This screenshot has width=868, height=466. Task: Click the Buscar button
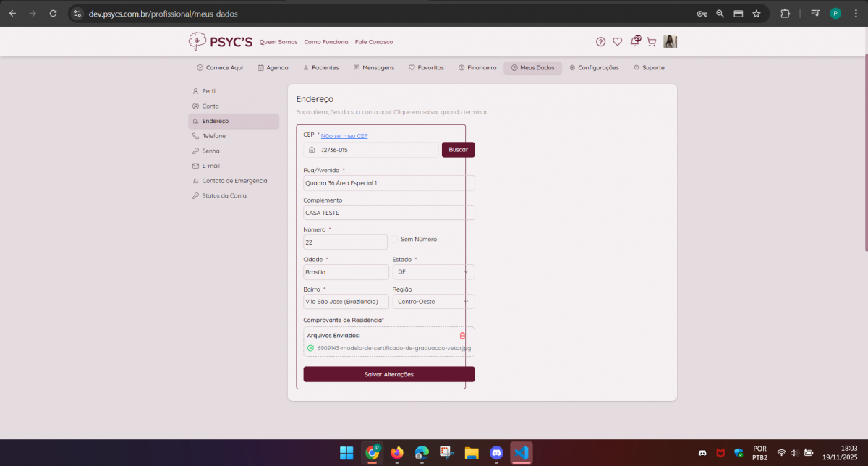[458, 150]
